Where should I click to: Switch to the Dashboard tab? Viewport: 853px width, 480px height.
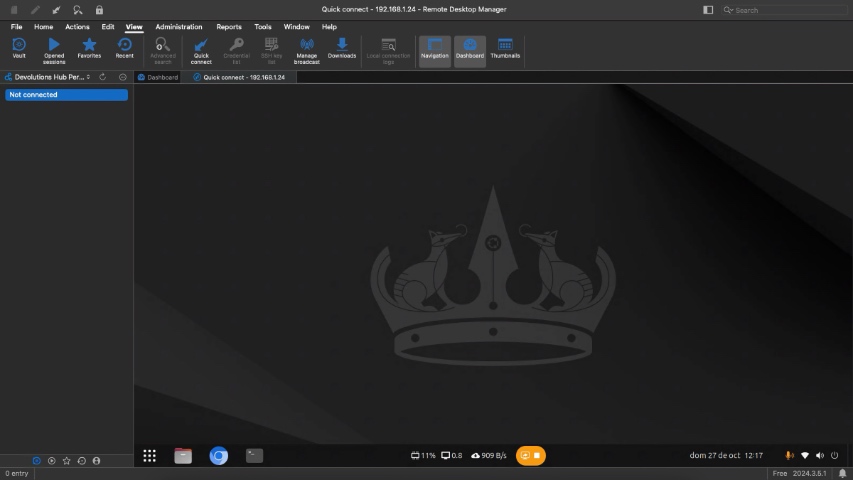click(x=158, y=77)
